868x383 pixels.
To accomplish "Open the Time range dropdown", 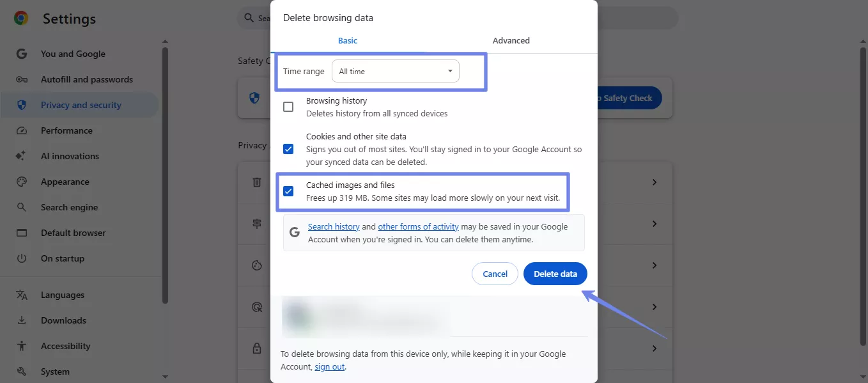I will tap(395, 71).
